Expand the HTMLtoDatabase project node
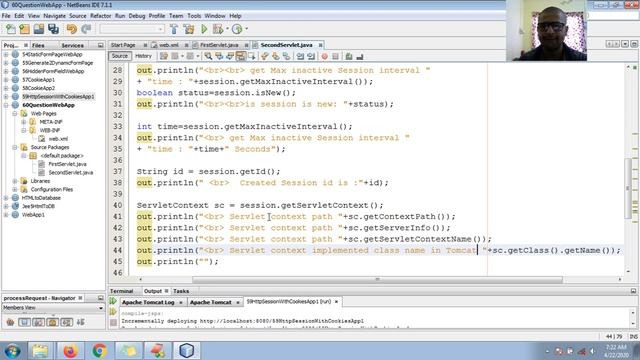This screenshot has width=640, height=360. tap(6, 198)
